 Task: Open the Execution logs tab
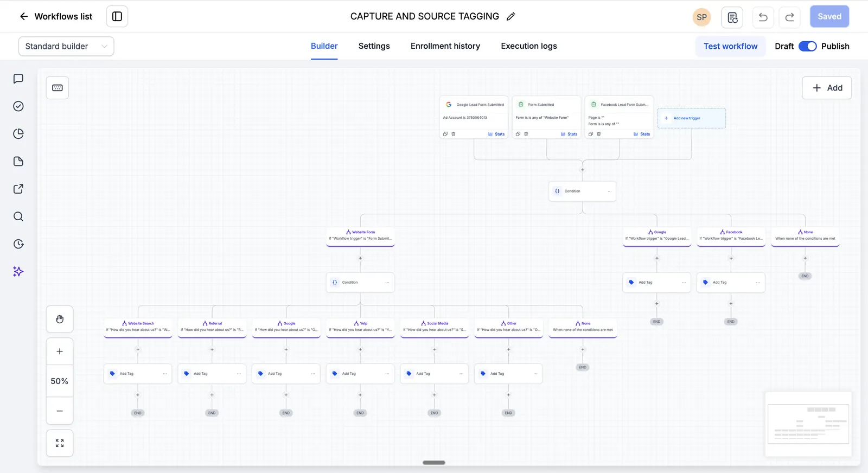[529, 46]
